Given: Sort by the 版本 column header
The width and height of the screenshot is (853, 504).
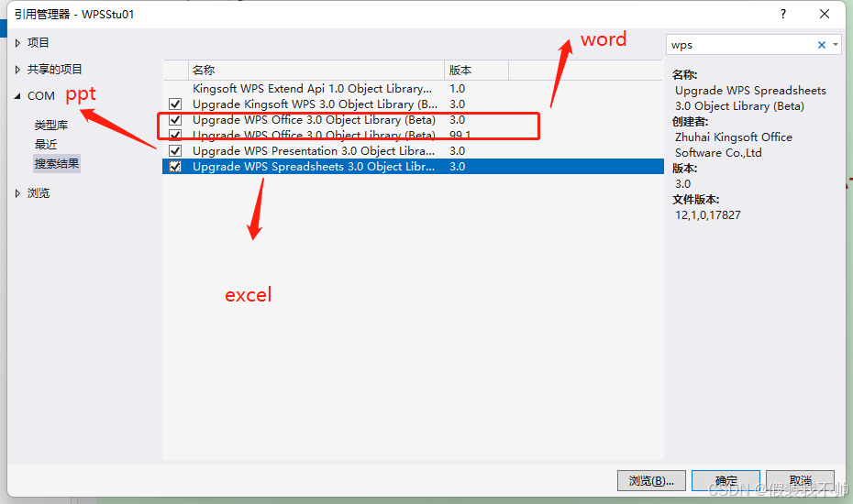Looking at the screenshot, I should (477, 71).
